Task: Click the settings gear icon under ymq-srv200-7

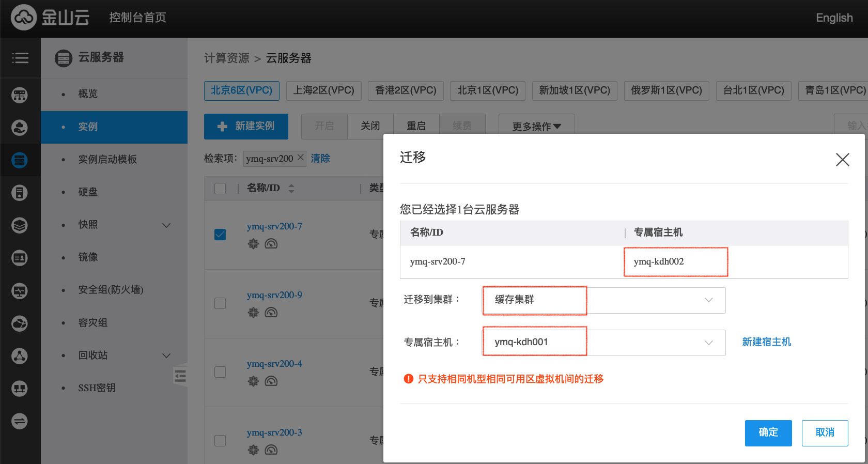Action: point(253,243)
